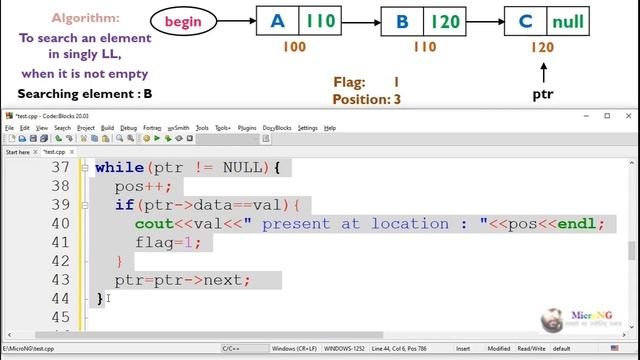Close the *test.cpp tab
640x360 pixels.
point(72,152)
